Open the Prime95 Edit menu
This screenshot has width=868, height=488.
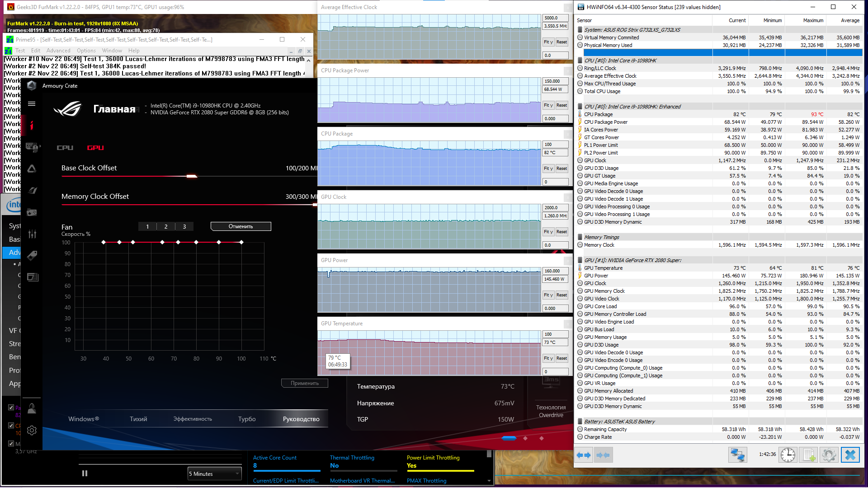(x=36, y=51)
